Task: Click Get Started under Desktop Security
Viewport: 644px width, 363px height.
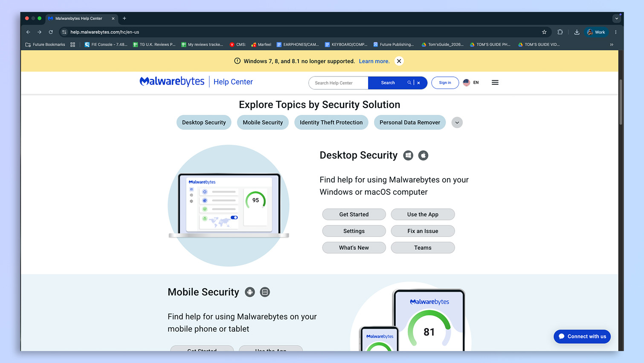Action: click(354, 214)
